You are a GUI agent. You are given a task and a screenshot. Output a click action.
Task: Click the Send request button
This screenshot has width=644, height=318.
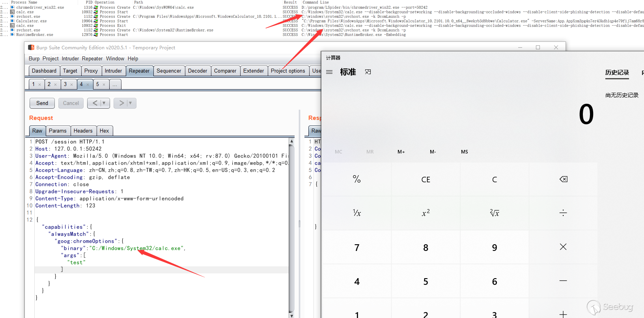click(x=42, y=103)
